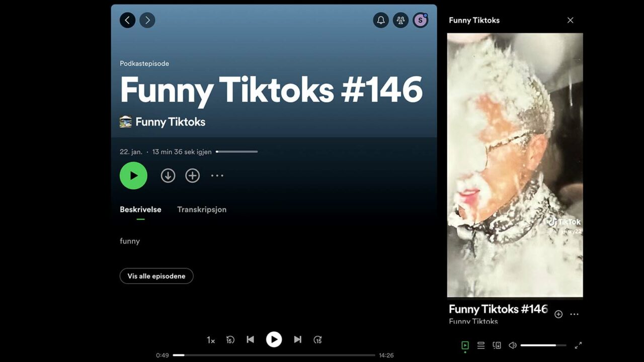The width and height of the screenshot is (644, 362).
Task: Switch to the Beskrivelse tab
Action: pyautogui.click(x=140, y=210)
